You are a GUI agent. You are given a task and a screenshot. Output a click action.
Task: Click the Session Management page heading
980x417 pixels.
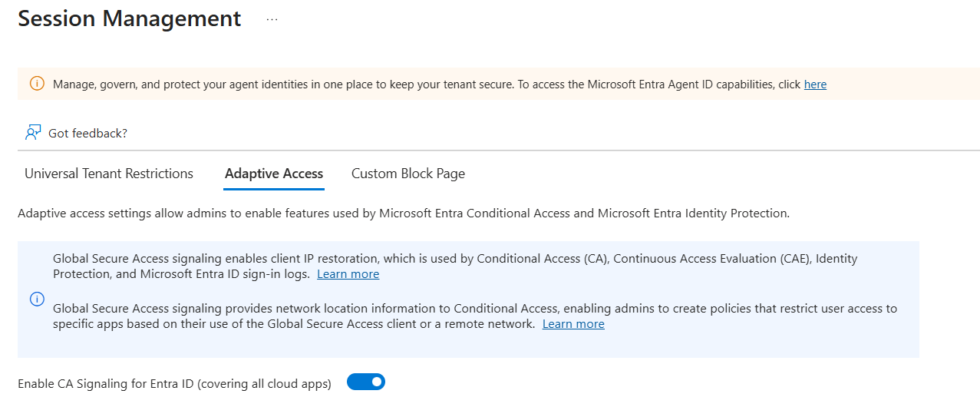(130, 18)
